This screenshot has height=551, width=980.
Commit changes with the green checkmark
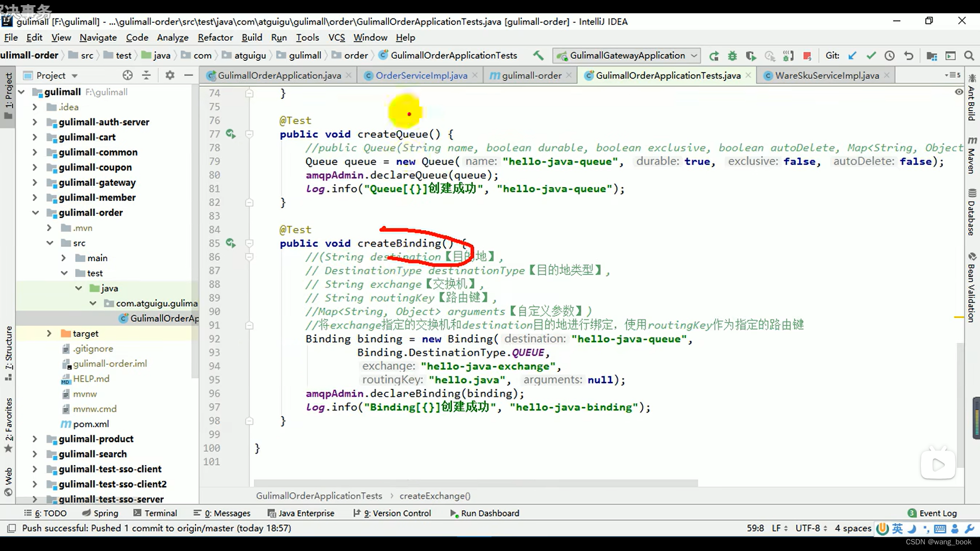coord(871,56)
